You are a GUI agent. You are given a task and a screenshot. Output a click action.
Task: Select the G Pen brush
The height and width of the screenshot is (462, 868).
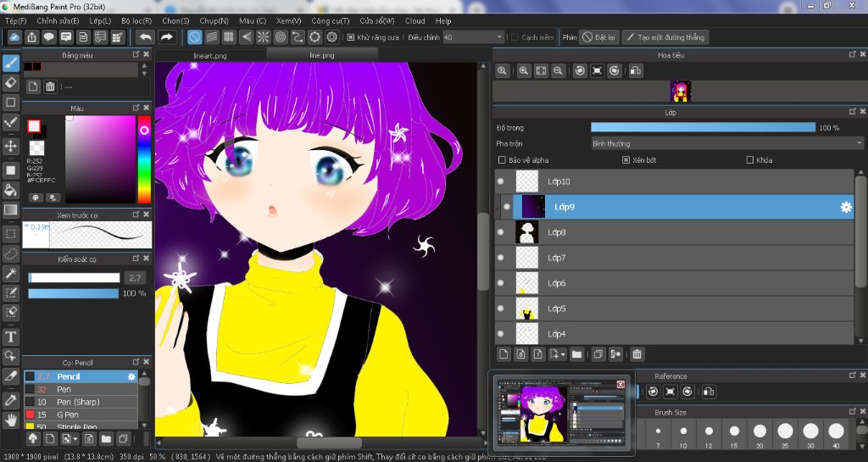click(81, 415)
